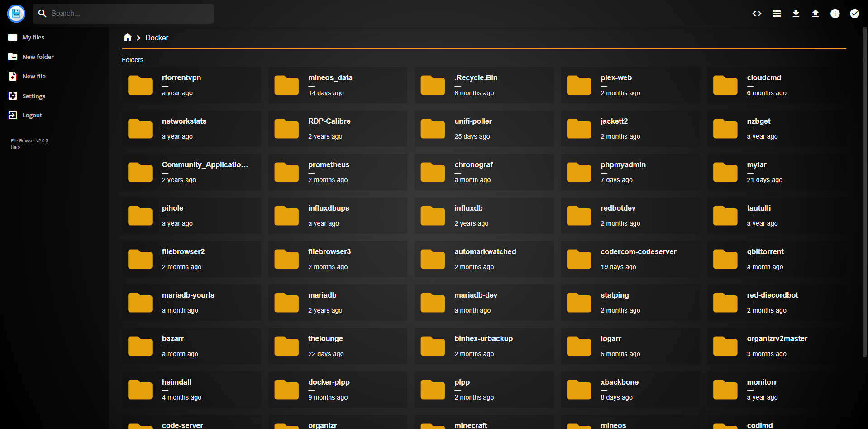The height and width of the screenshot is (429, 868).
Task: Create a New folder from sidebar
Action: (x=38, y=57)
